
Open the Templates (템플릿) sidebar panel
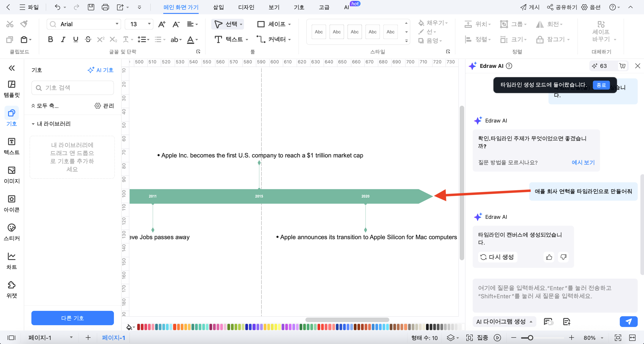click(x=12, y=89)
